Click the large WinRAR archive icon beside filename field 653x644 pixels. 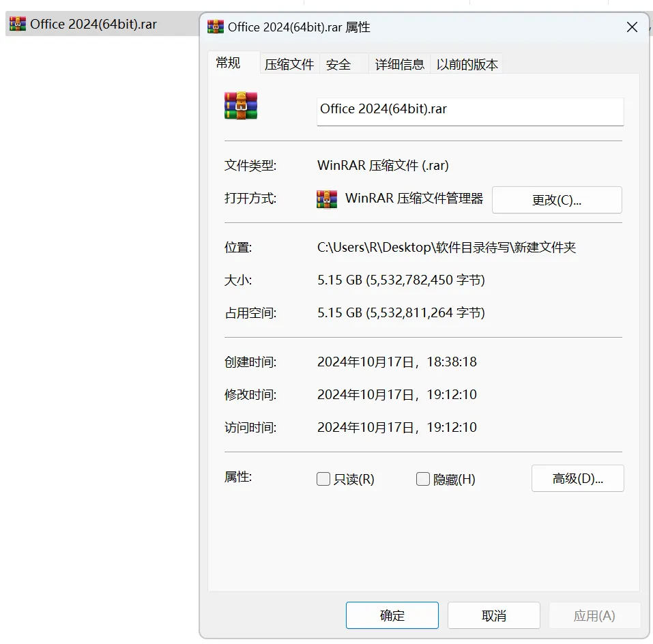coord(241,106)
